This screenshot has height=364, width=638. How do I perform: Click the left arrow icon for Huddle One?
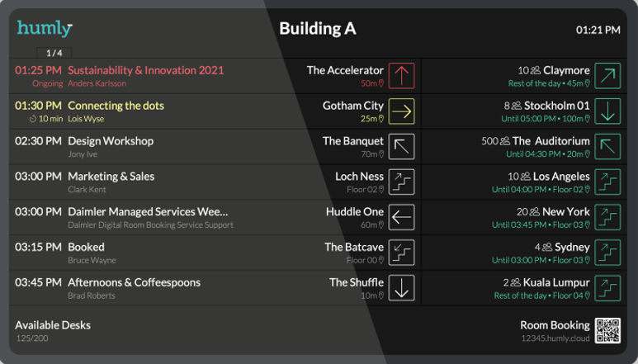pos(401,217)
